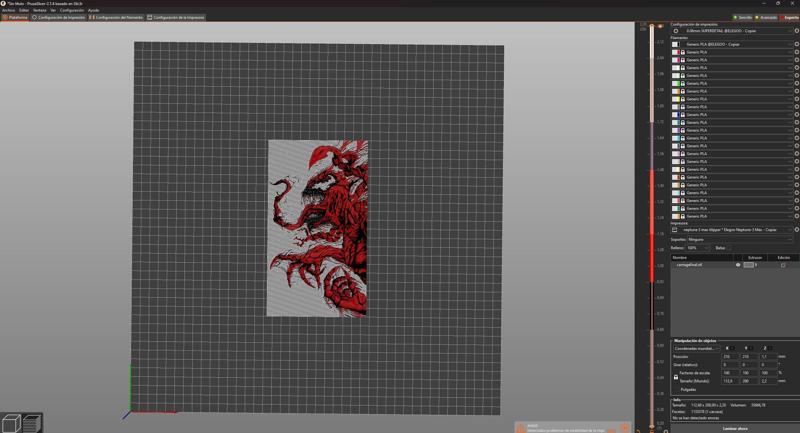Image resolution: width=800 pixels, height=433 pixels.
Task: Open print settings gear icon at top of sidebar
Action: point(796,31)
